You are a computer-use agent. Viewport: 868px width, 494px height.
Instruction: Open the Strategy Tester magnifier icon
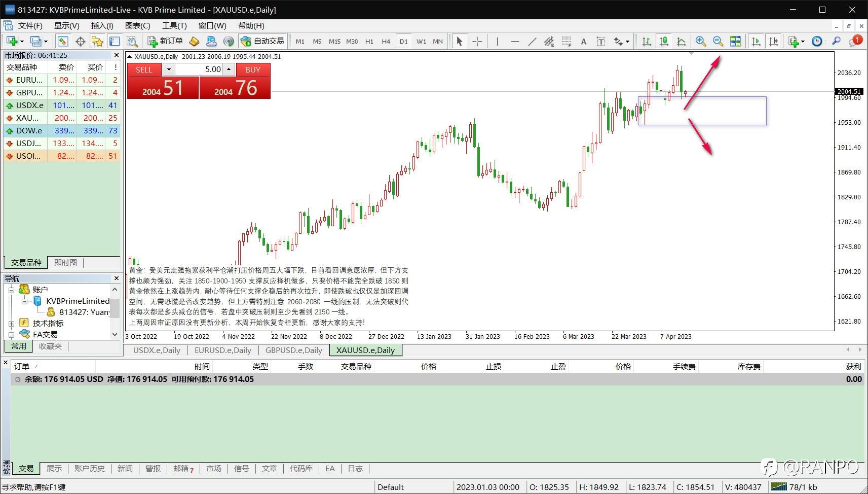click(132, 41)
